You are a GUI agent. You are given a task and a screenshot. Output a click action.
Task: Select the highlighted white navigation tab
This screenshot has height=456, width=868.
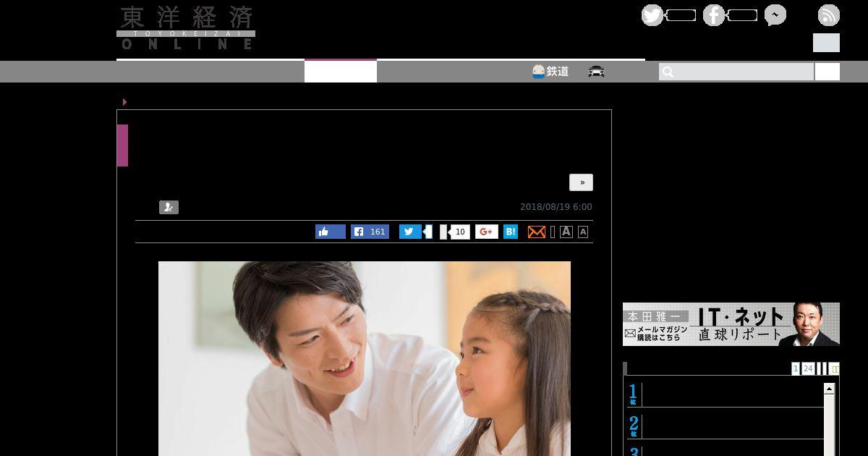click(341, 71)
